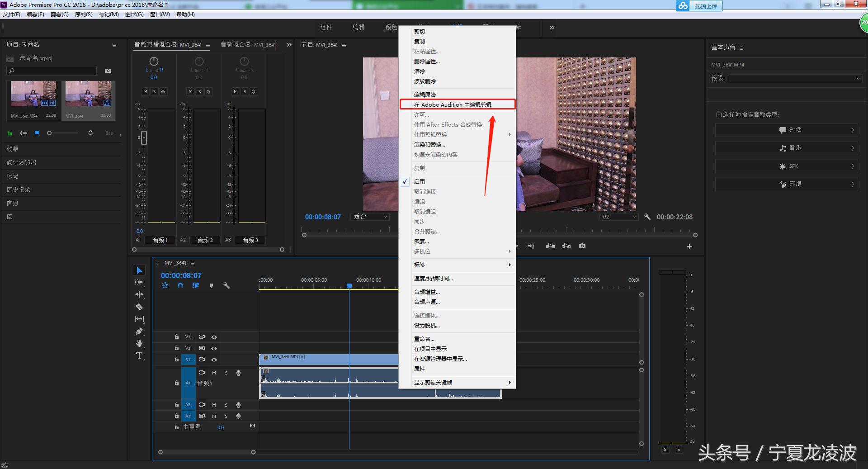This screenshot has width=868, height=469.
Task: Click the Program monitor settings wrench icon
Action: pos(648,217)
